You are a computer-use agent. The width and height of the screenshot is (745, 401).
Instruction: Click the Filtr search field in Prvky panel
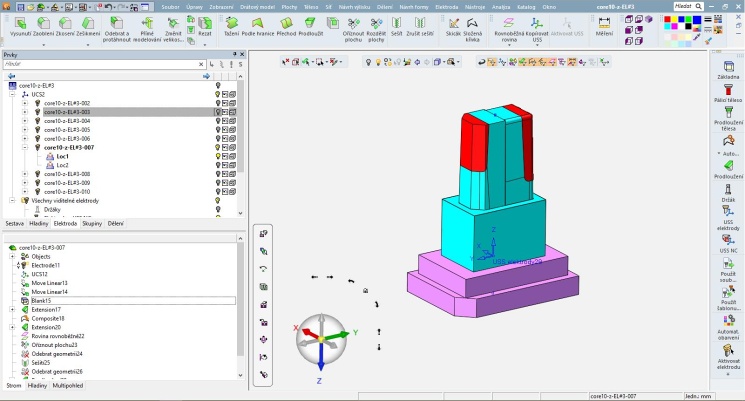coord(100,64)
